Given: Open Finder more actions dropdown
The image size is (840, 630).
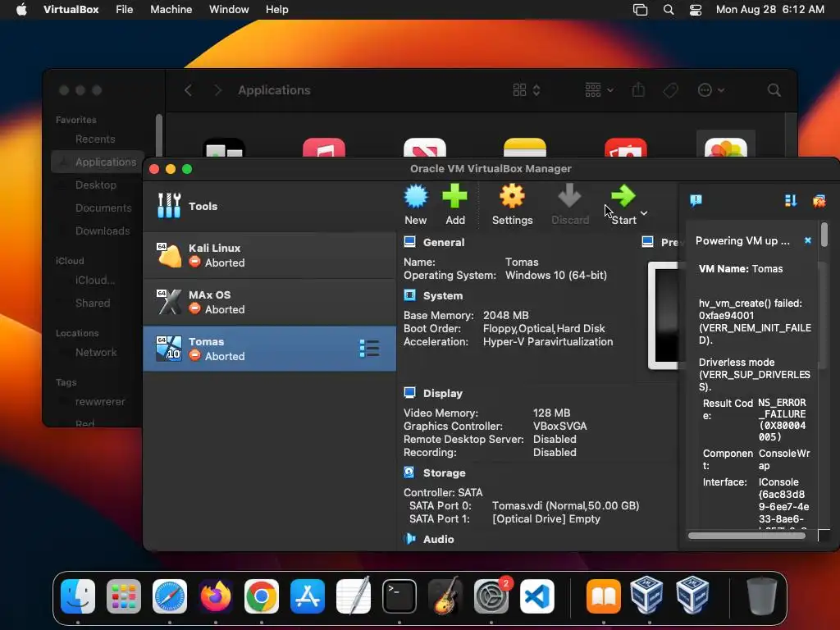Looking at the screenshot, I should point(711,90).
